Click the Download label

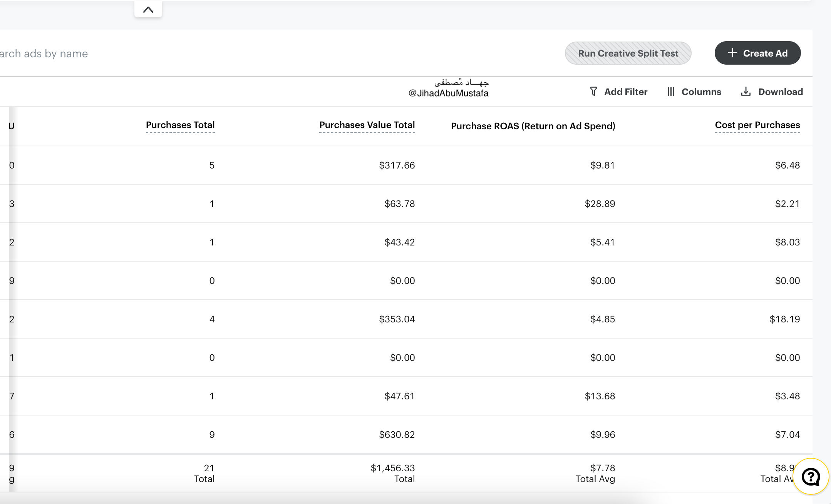click(781, 92)
